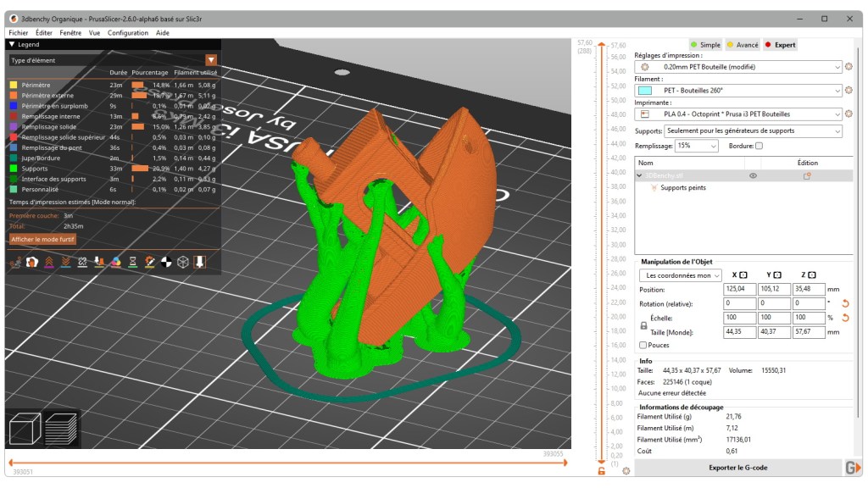Move the orange layer height slider
The image size is (868, 488).
point(603,42)
